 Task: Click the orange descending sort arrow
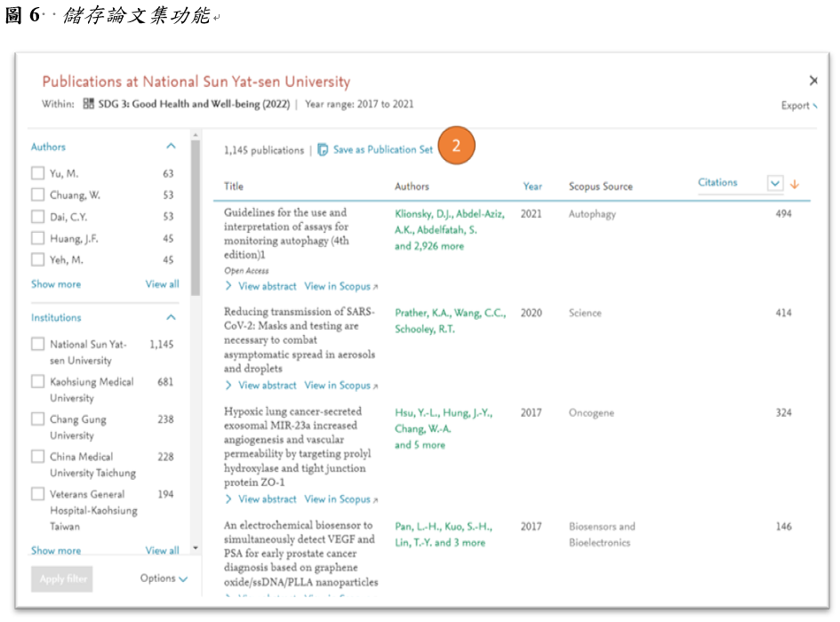(x=795, y=184)
